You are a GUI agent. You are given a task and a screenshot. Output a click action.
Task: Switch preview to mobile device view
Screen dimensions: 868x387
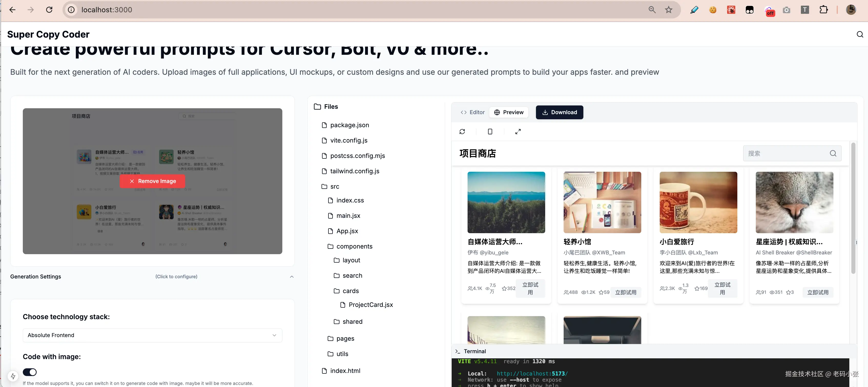(x=490, y=132)
